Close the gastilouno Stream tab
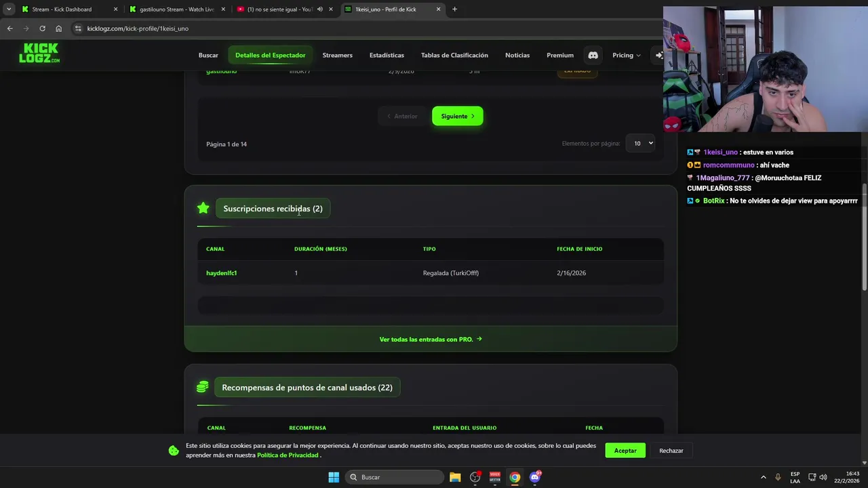This screenshot has width=868, height=488. 223,9
